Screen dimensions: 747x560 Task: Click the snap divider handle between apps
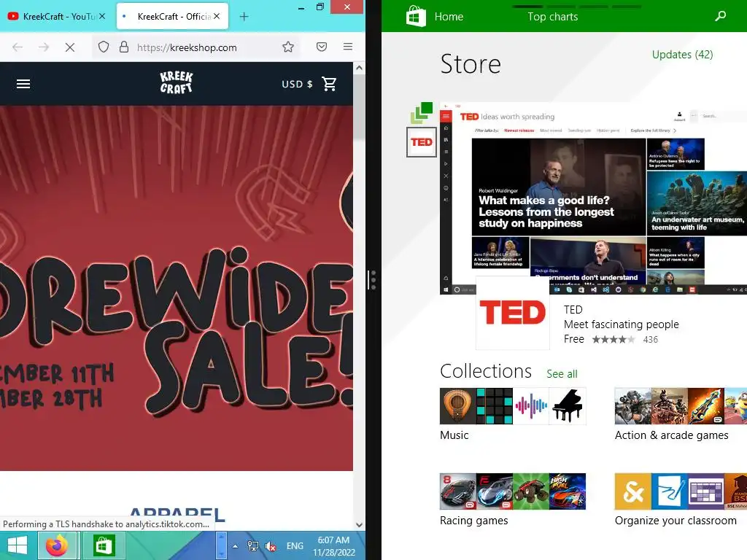372,280
